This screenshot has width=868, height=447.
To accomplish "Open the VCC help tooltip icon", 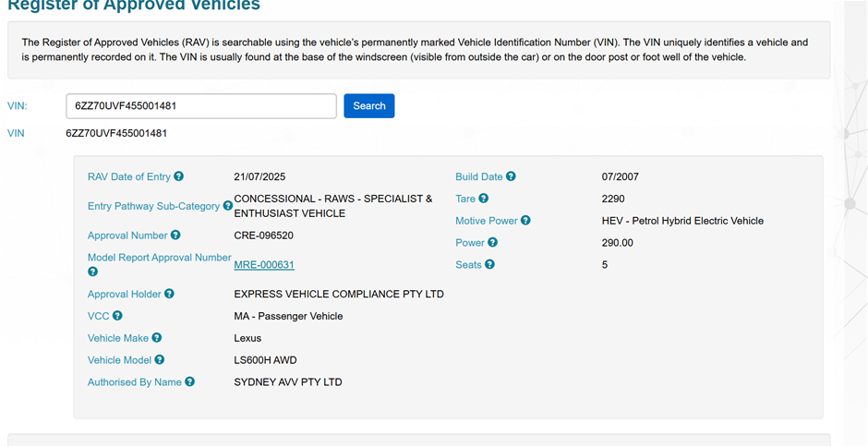I will [x=117, y=316].
